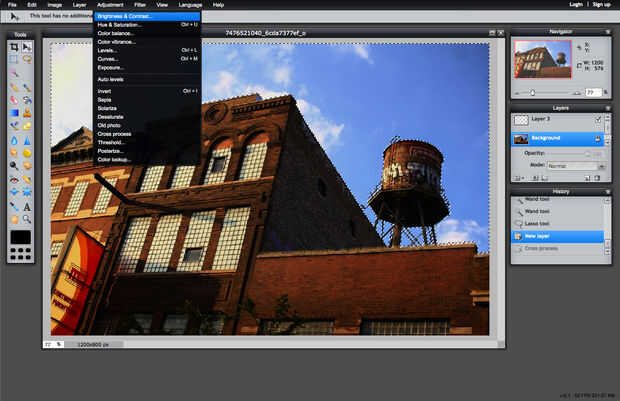
Task: Select the Paint bucket tool
Action: coord(27,100)
